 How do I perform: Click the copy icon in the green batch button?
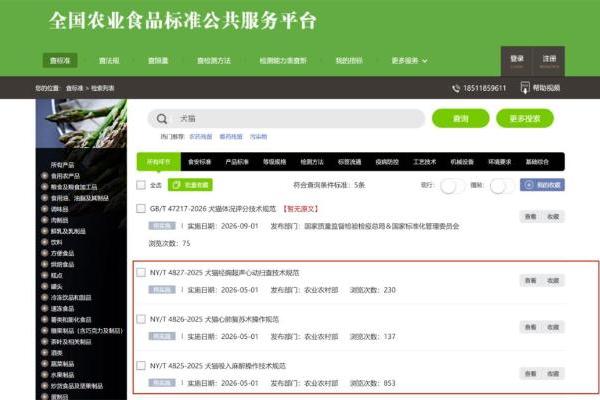pos(176,185)
